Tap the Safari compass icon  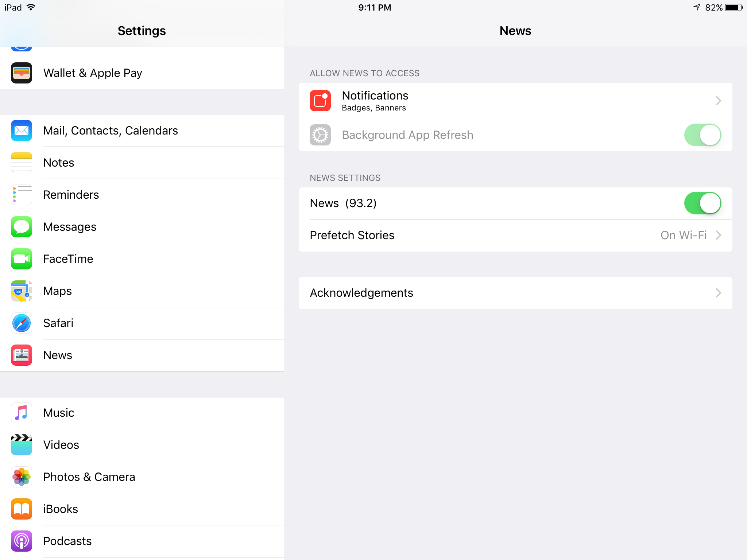tap(22, 323)
